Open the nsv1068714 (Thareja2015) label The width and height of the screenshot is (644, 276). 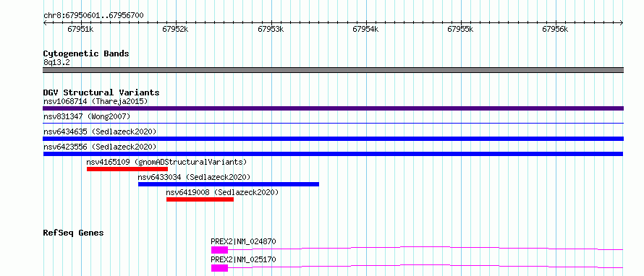pos(96,101)
